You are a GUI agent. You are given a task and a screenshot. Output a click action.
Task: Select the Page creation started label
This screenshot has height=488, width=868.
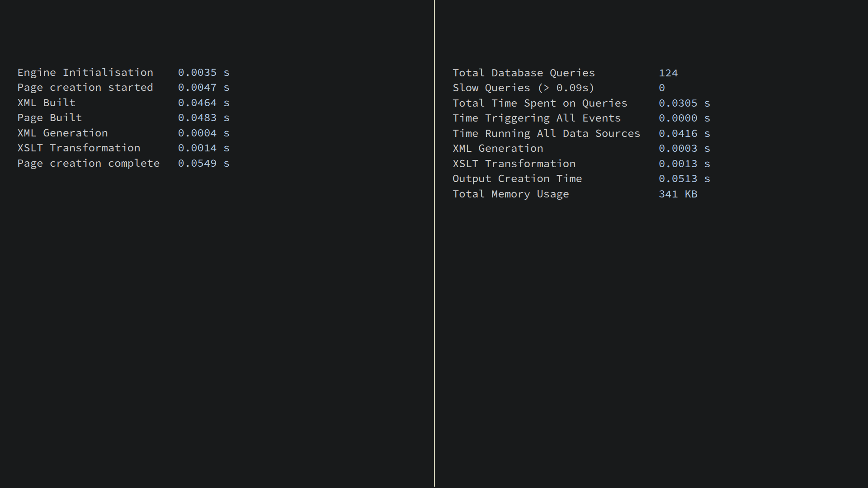(85, 87)
